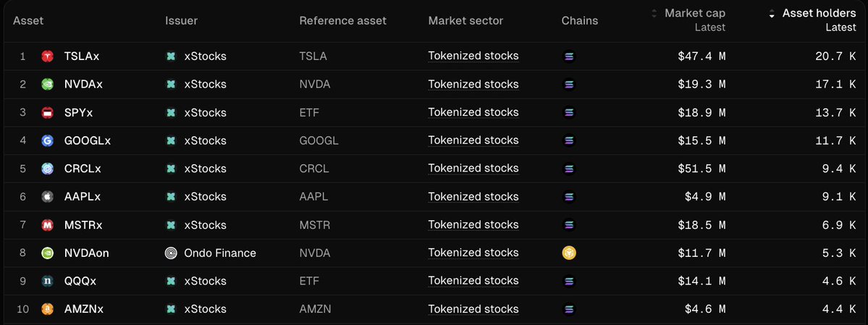Open Tokenized stocks link in QQQx row
868x325 pixels.
[473, 281]
